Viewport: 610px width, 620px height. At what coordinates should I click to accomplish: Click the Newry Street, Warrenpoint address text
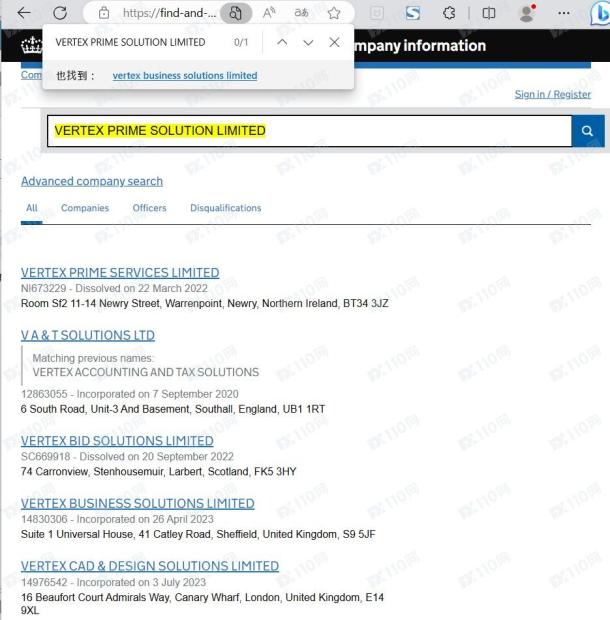click(205, 304)
